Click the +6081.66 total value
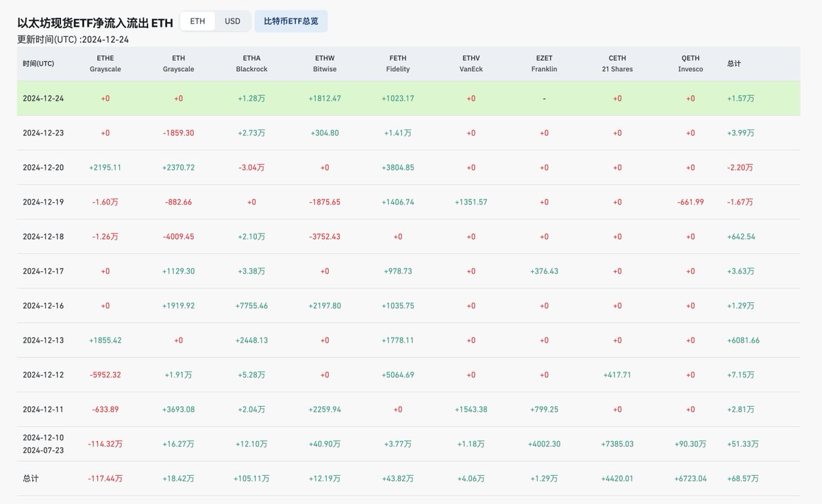 (x=744, y=340)
